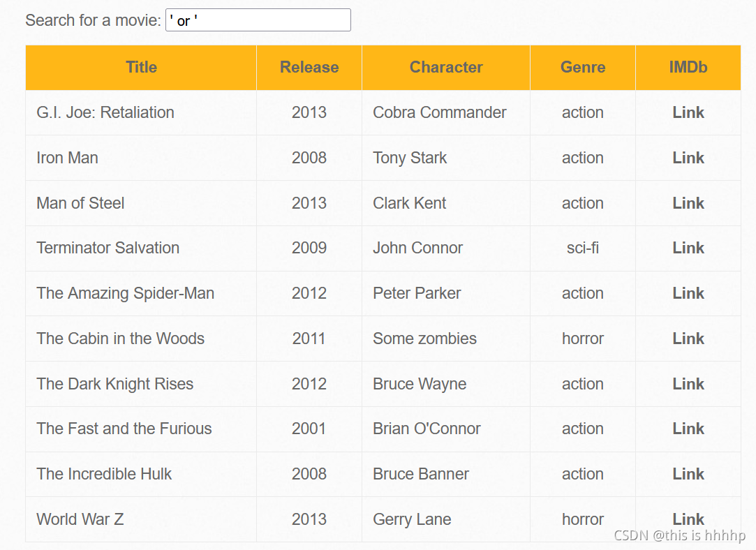This screenshot has width=756, height=550.
Task: Open IMDb link for World War Z
Action: [x=688, y=519]
